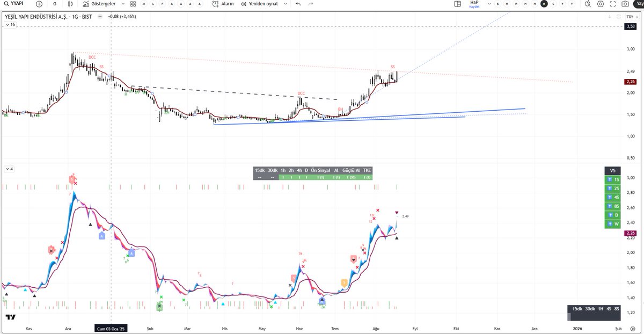Enter fullscreen mode

point(612,4)
